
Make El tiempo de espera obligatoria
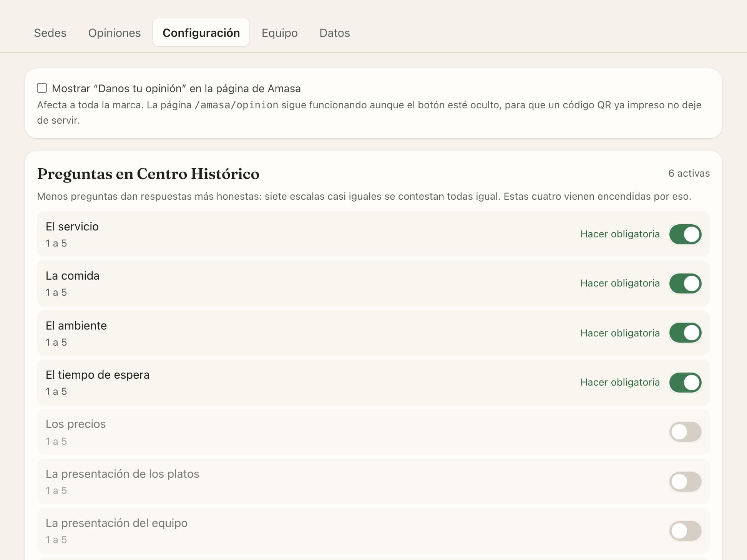[620, 382]
